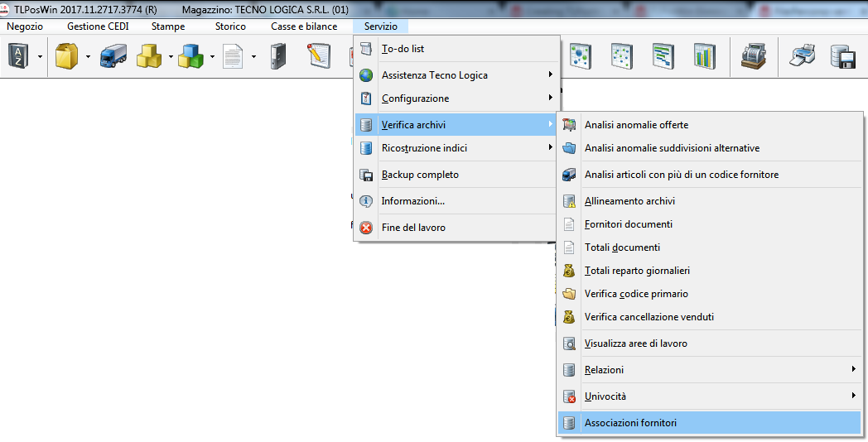
Task: Click the yellow boxes toolbar icon
Action: [150, 56]
